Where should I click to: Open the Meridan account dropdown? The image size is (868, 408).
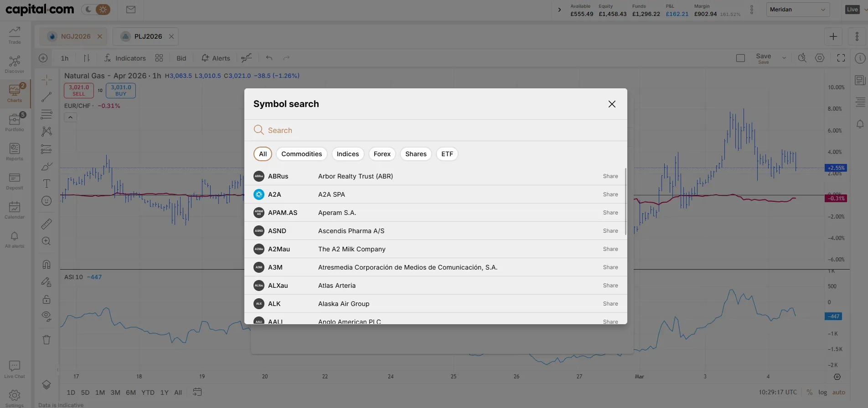[x=798, y=10]
